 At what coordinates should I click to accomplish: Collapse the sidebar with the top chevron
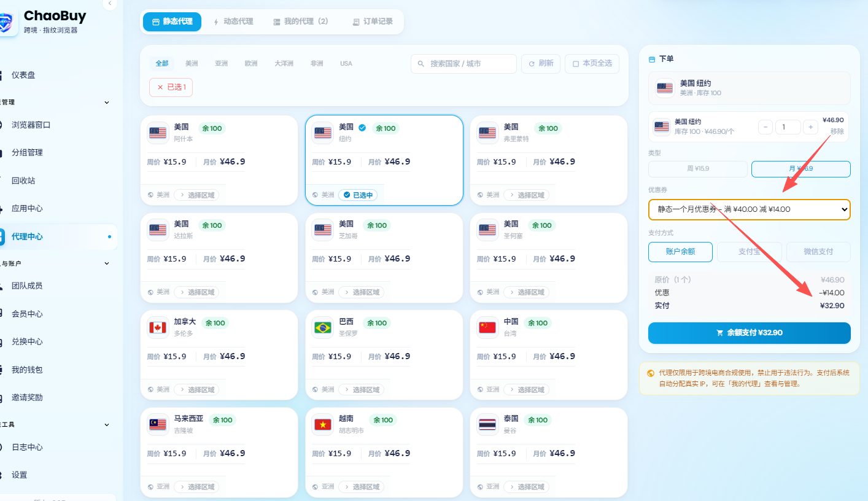pyautogui.click(x=110, y=4)
